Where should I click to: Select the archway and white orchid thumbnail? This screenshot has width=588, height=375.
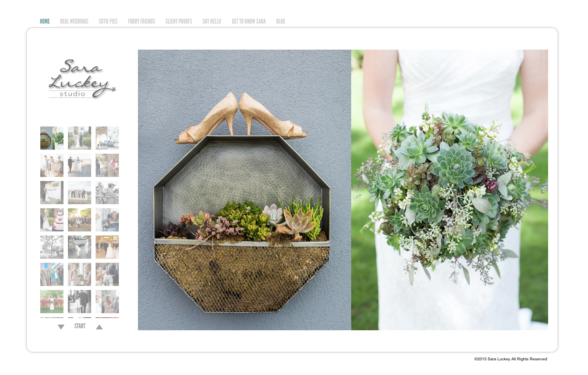[107, 138]
